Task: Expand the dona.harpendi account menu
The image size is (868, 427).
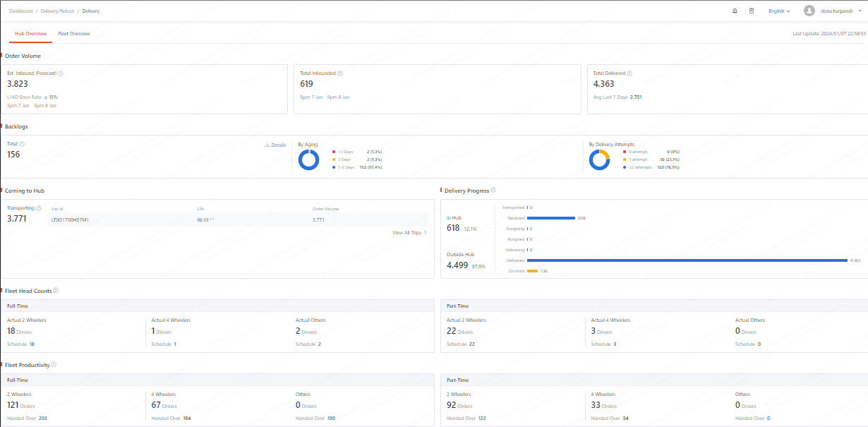Action: click(x=838, y=11)
